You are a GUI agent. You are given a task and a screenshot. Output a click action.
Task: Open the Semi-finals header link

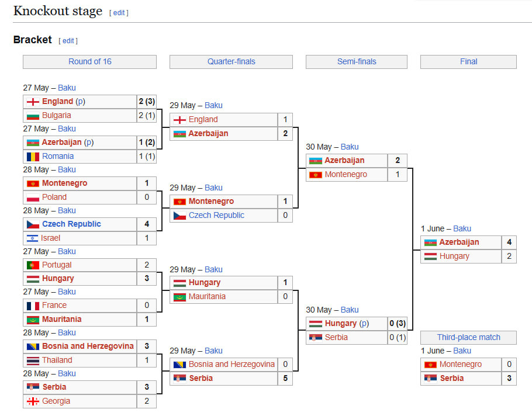pyautogui.click(x=357, y=62)
